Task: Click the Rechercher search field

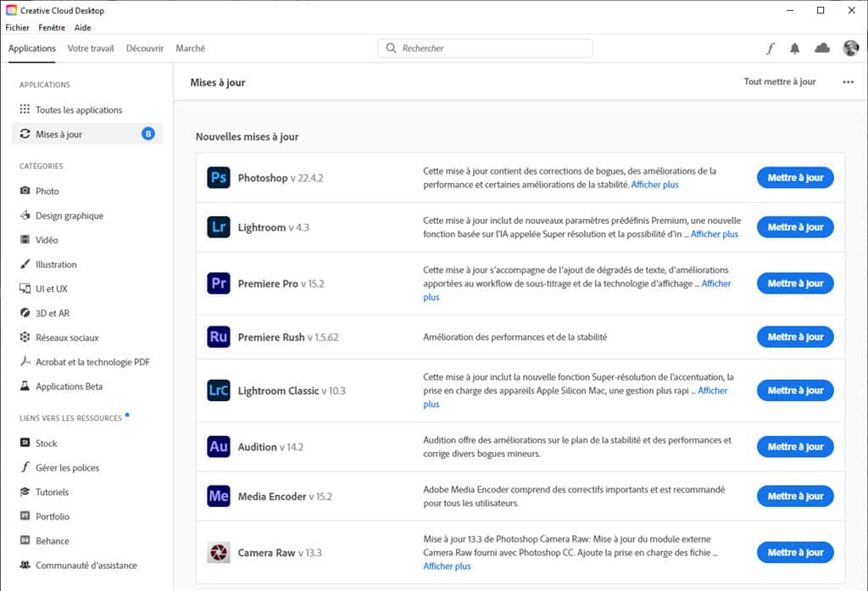Action: tap(485, 48)
